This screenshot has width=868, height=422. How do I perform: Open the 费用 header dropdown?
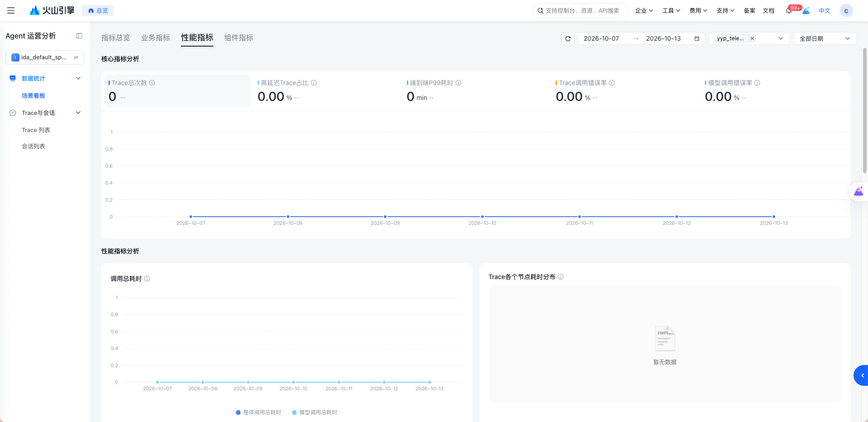(698, 10)
